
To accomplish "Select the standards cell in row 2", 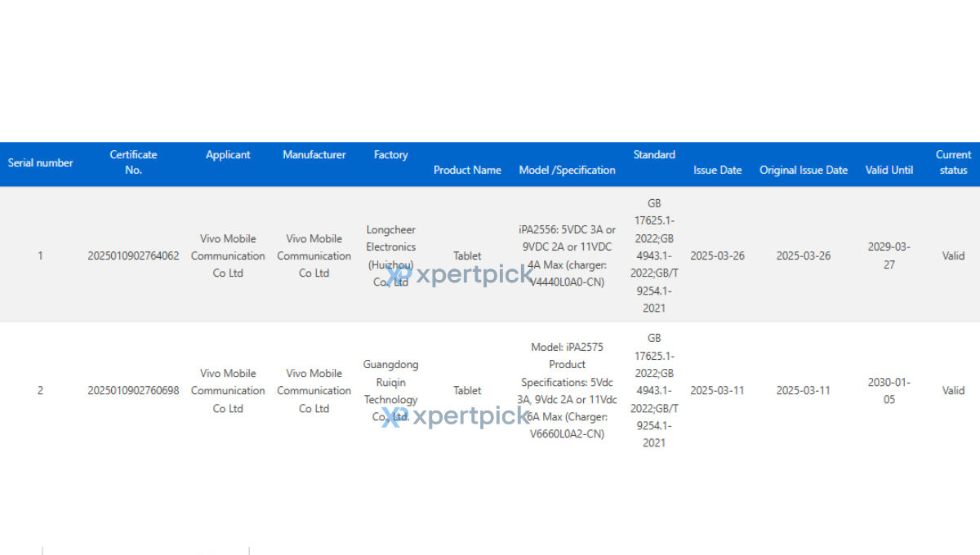I will pos(654,390).
